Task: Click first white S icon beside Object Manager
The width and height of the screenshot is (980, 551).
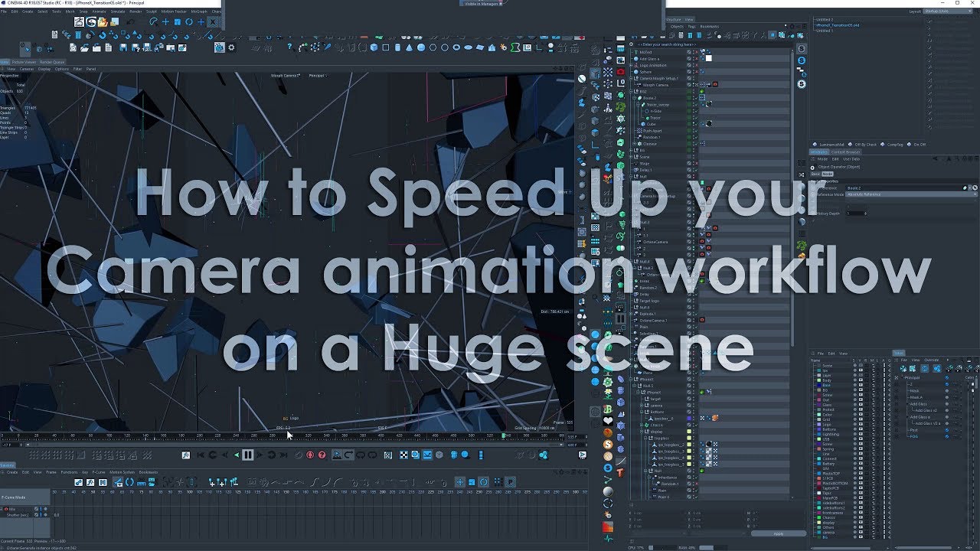Action: 802,48
